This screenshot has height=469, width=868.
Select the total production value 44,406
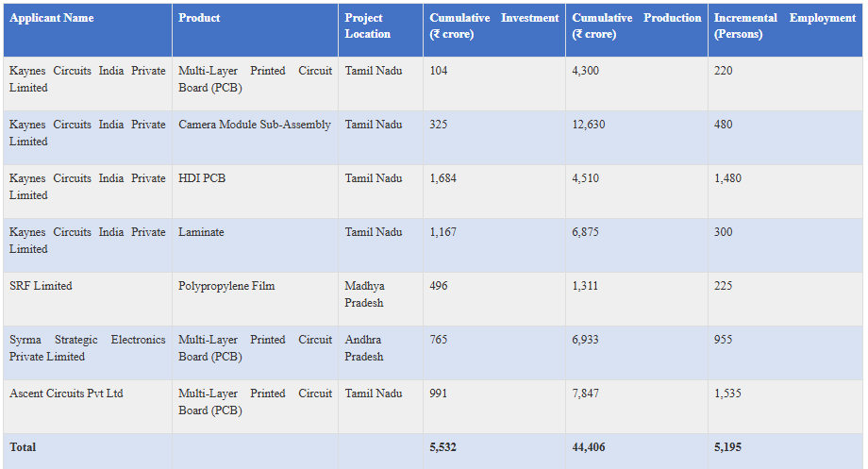[589, 447]
